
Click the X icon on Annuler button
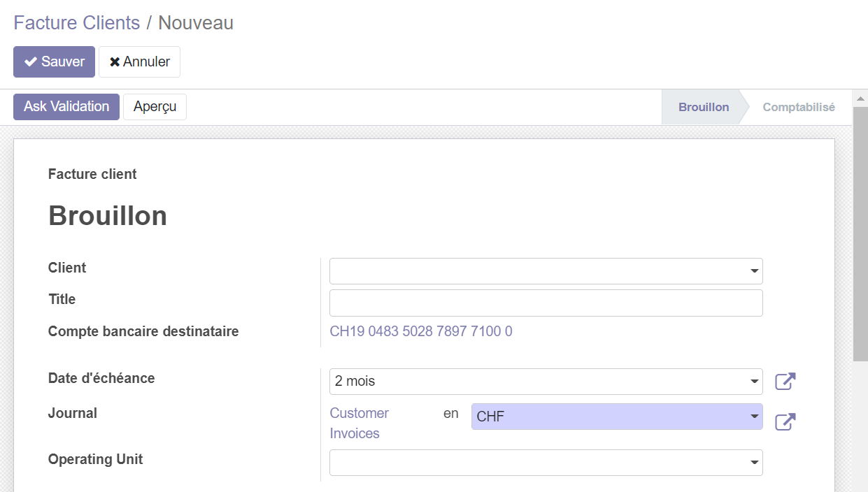click(x=115, y=61)
